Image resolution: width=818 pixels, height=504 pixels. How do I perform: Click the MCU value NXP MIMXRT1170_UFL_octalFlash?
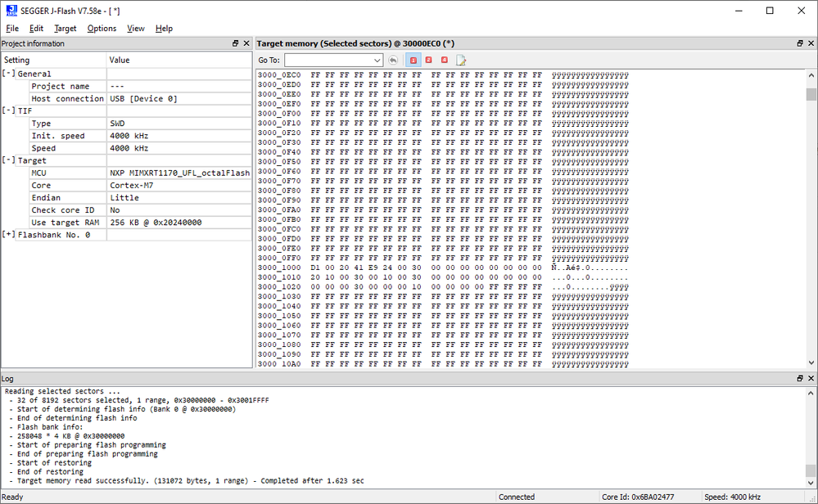179,173
